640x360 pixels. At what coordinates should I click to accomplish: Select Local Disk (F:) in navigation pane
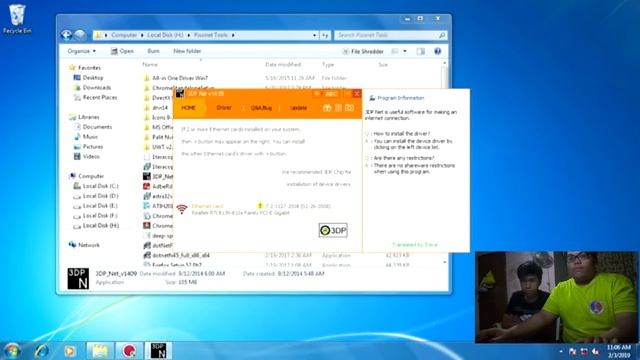tap(100, 216)
